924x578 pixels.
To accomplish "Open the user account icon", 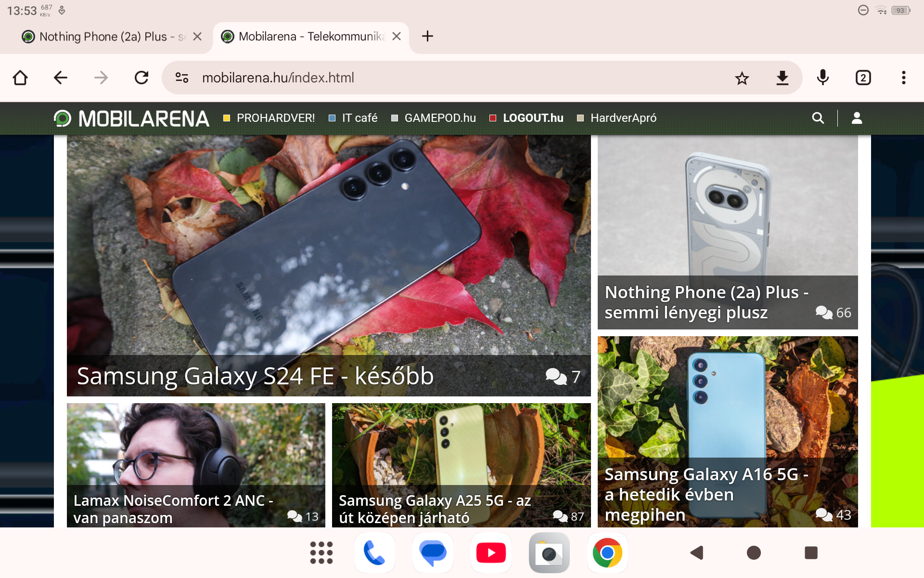I will click(x=857, y=118).
